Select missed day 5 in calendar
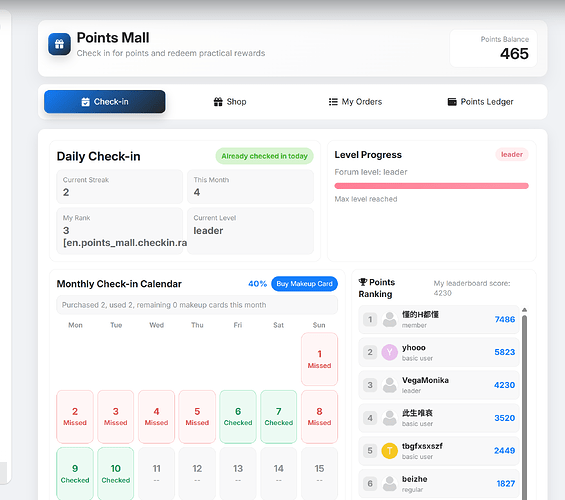Viewport: 565px width, 500px height. [x=197, y=417]
